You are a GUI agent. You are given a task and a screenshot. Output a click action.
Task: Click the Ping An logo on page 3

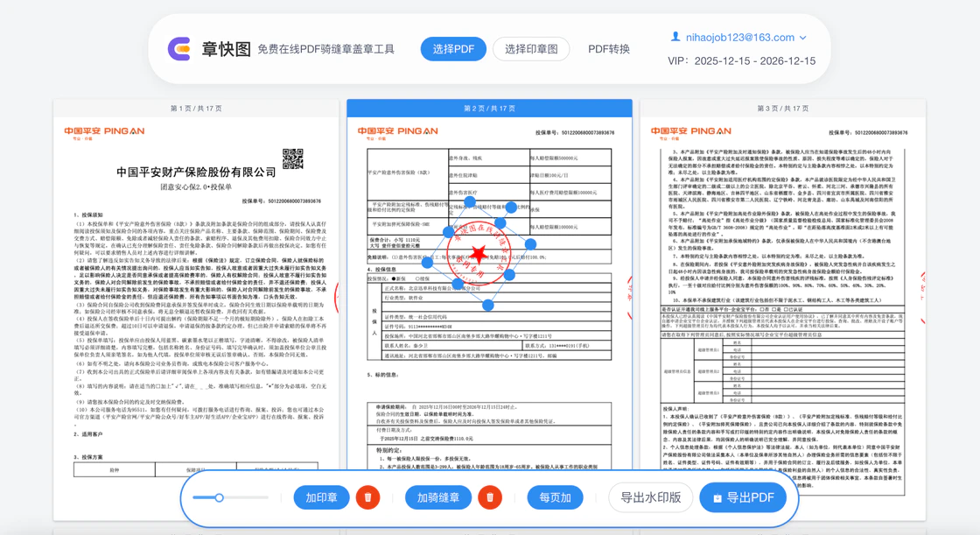click(691, 132)
